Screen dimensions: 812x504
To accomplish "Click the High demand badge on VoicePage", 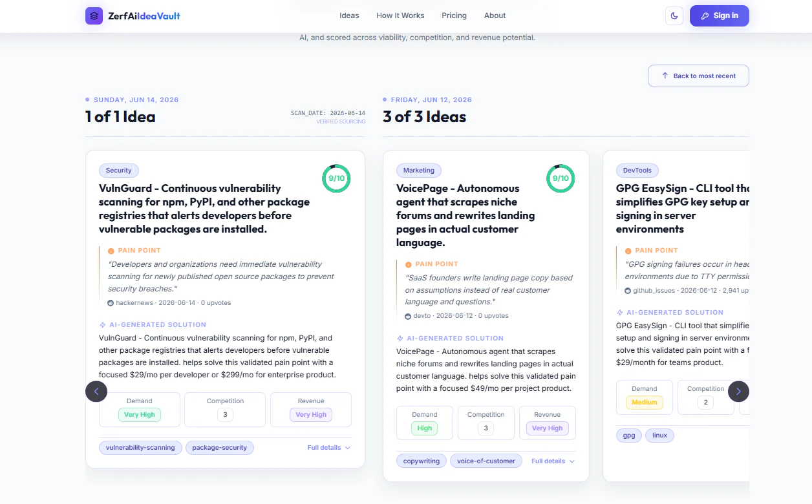I will point(425,428).
